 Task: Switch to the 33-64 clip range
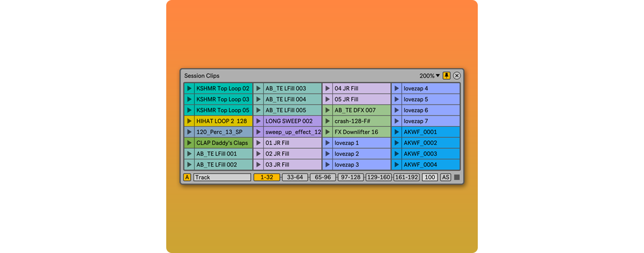(x=295, y=178)
